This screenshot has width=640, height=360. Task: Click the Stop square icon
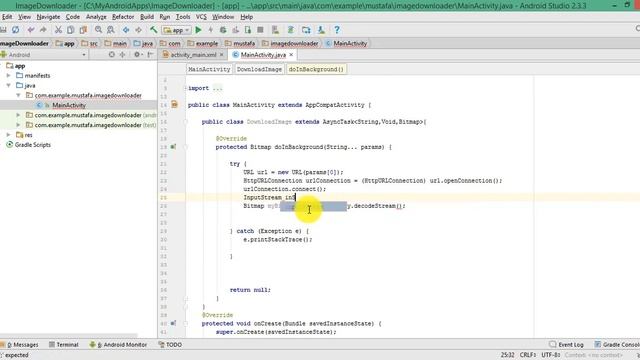[x=260, y=30]
